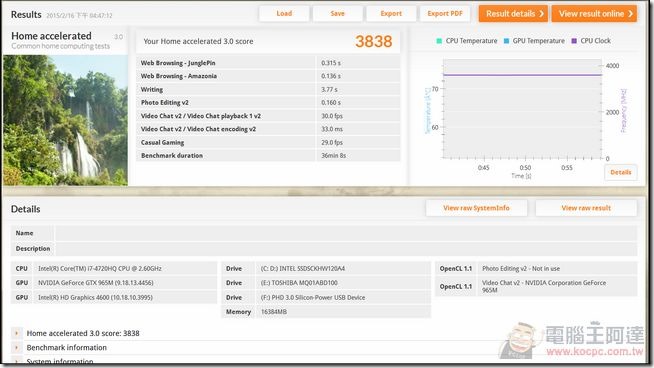Load a saved result
Viewport: 654px width, 368px height.
tap(284, 13)
